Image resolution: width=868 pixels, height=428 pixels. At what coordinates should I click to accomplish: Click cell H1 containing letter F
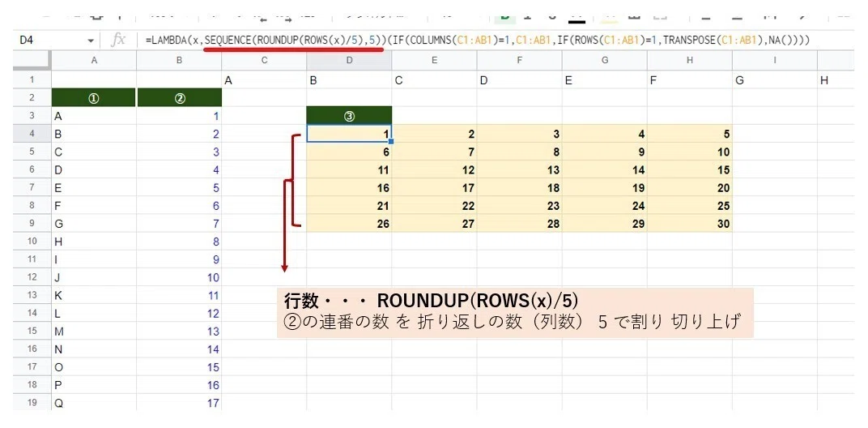coord(690,79)
